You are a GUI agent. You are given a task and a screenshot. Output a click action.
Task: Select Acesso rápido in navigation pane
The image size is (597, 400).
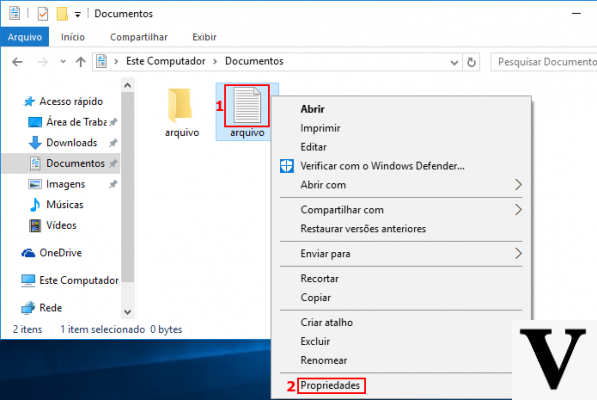71,102
